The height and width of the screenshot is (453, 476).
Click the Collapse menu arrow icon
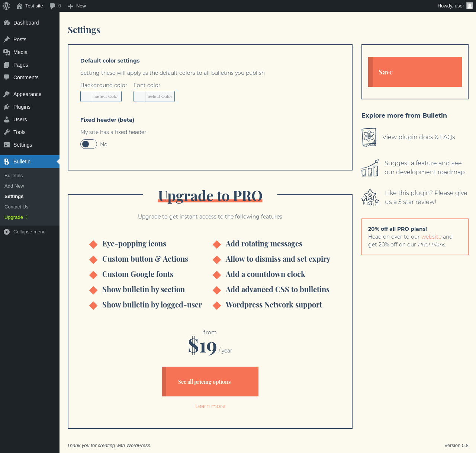pyautogui.click(x=7, y=232)
